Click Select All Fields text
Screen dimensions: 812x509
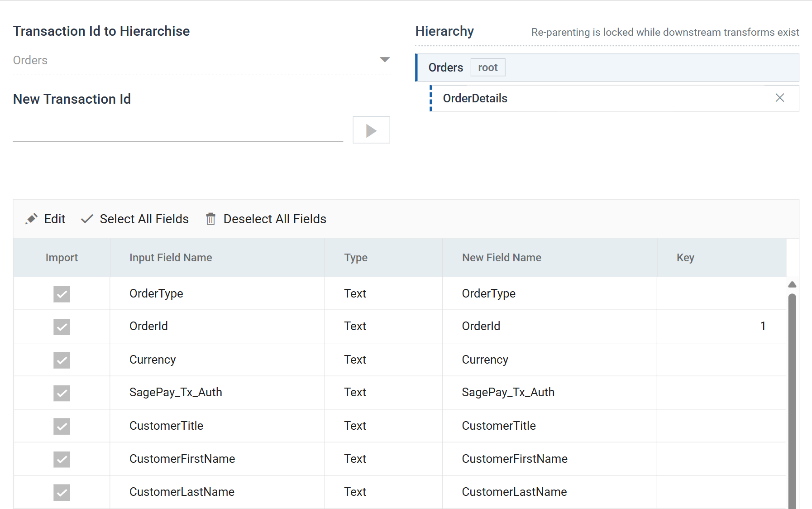pyautogui.click(x=144, y=219)
